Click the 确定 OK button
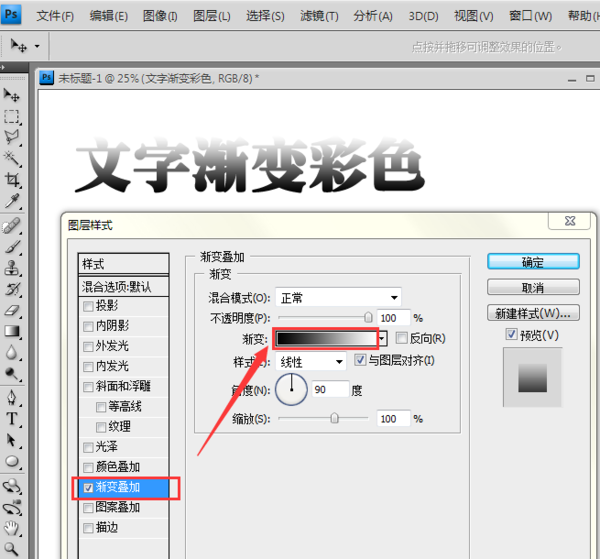Image resolution: width=600 pixels, height=559 pixels. click(x=533, y=262)
